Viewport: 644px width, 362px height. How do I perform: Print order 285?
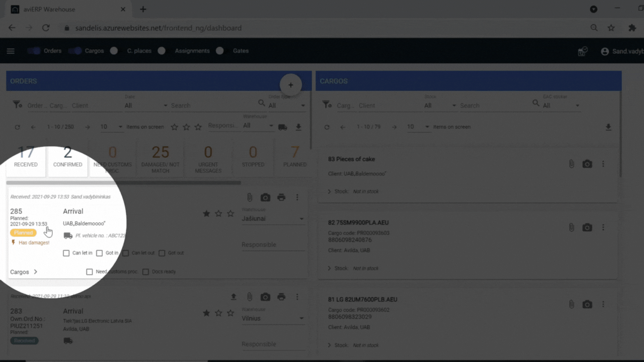tap(281, 197)
